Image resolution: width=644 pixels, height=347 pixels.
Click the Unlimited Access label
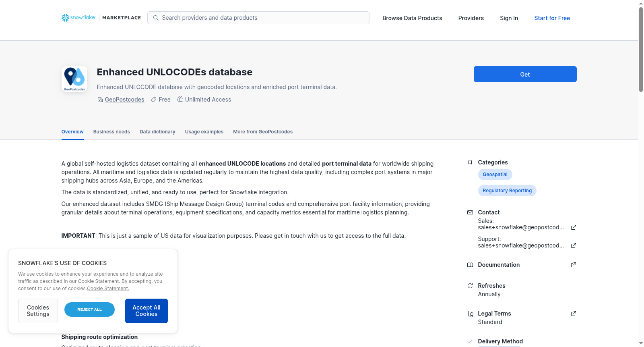(208, 100)
